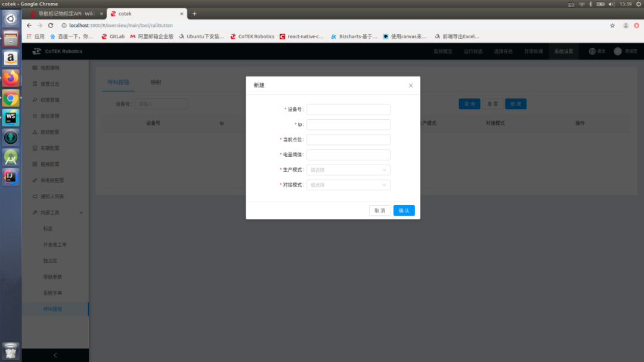The height and width of the screenshot is (362, 644).
Task: Open Android Studio from the dock
Action: [x=11, y=157]
